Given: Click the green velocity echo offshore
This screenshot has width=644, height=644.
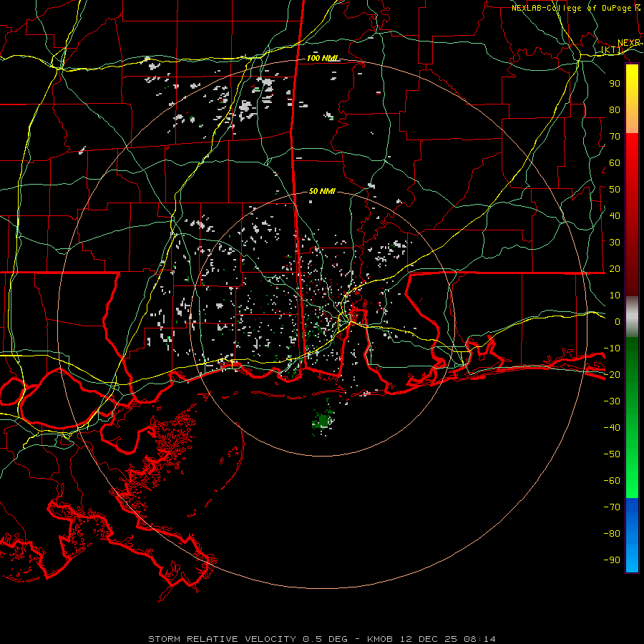Looking at the screenshot, I should tap(323, 421).
